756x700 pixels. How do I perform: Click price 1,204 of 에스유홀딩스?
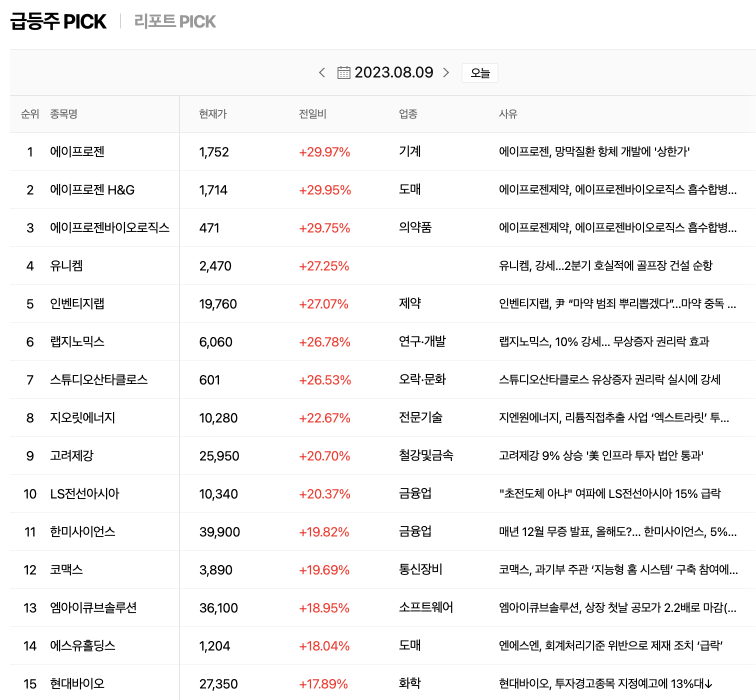point(214,646)
